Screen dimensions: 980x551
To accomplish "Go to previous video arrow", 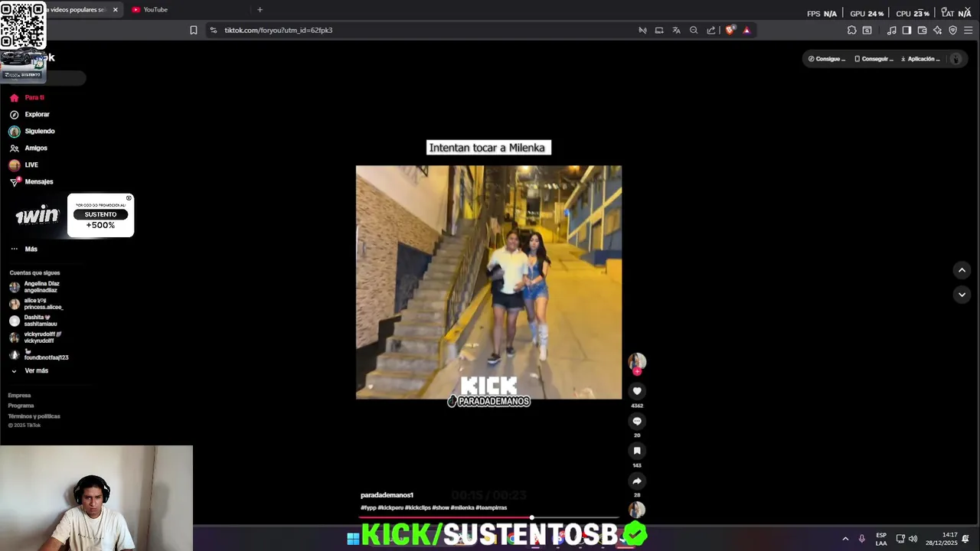I will tap(962, 270).
